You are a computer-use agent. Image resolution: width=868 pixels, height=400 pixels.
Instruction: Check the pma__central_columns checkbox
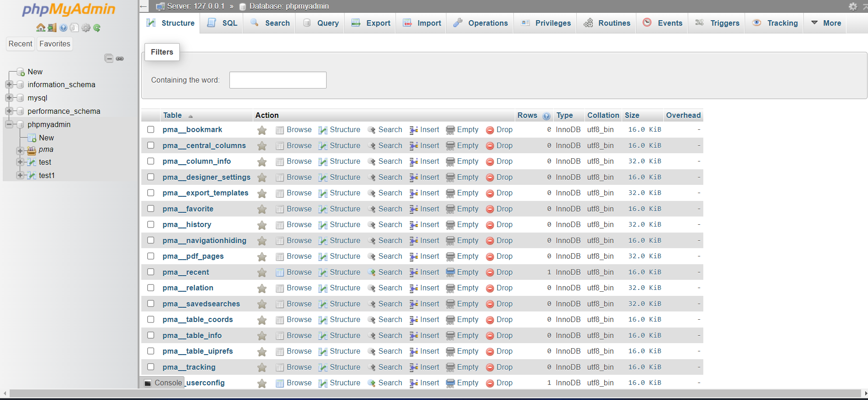[150, 145]
